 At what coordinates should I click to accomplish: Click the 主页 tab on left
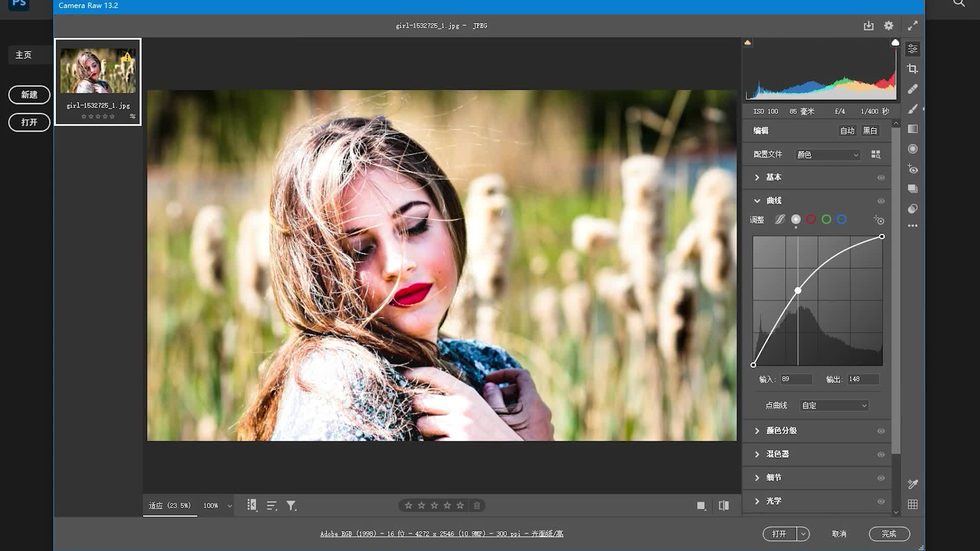(23, 55)
